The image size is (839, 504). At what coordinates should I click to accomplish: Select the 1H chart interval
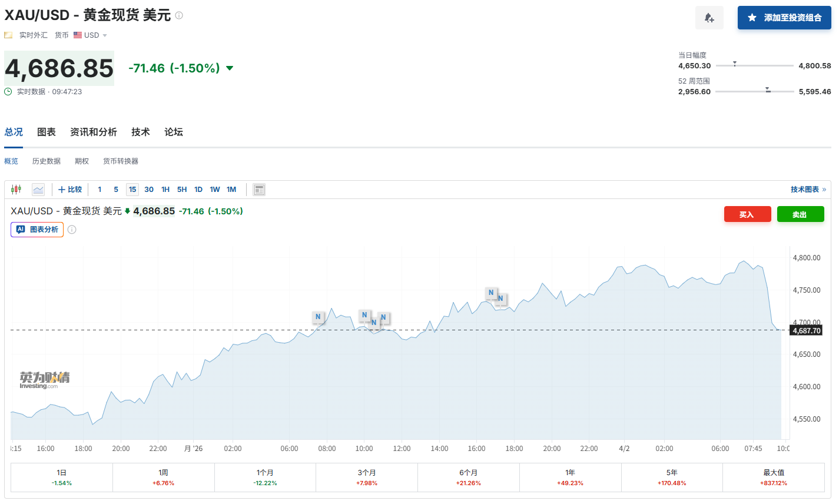point(165,190)
